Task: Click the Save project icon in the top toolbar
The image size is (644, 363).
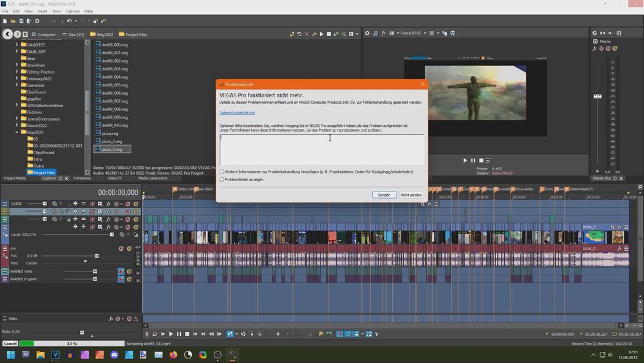Action: coord(21,21)
